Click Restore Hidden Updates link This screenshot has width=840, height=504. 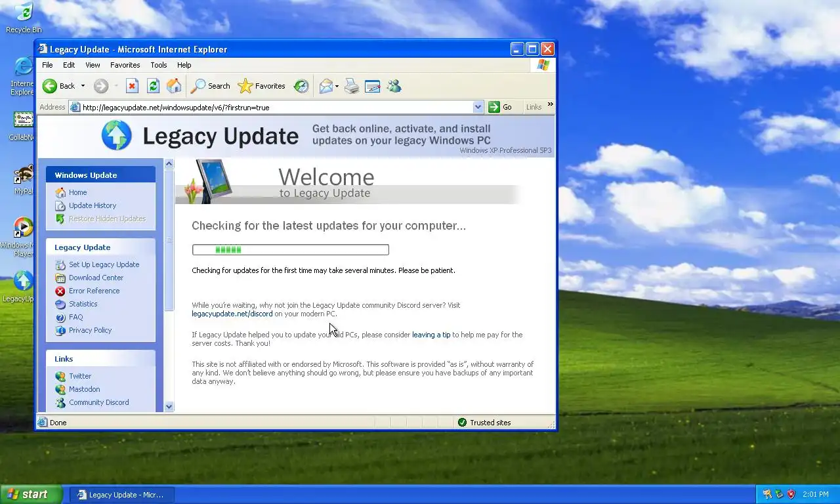pyautogui.click(x=107, y=219)
